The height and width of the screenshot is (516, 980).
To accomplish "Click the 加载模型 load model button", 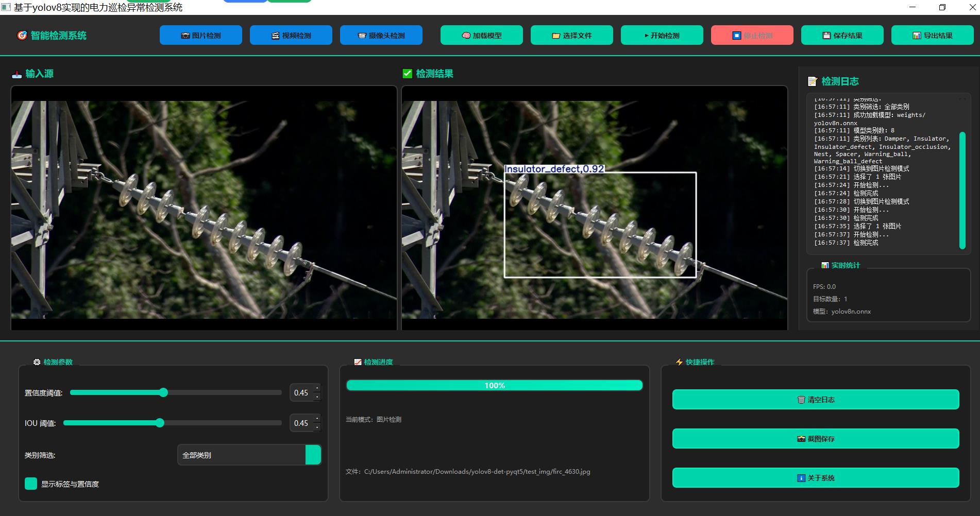I will 482,35.
